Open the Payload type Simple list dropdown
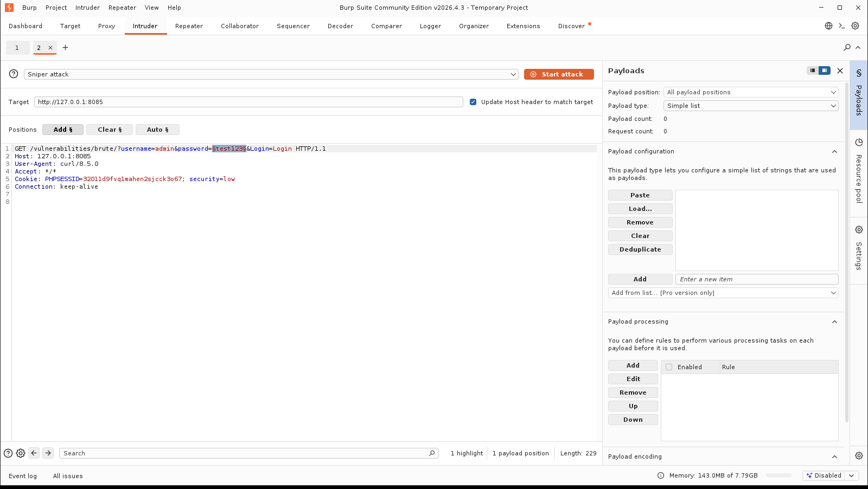This screenshot has width=868, height=489. point(751,106)
